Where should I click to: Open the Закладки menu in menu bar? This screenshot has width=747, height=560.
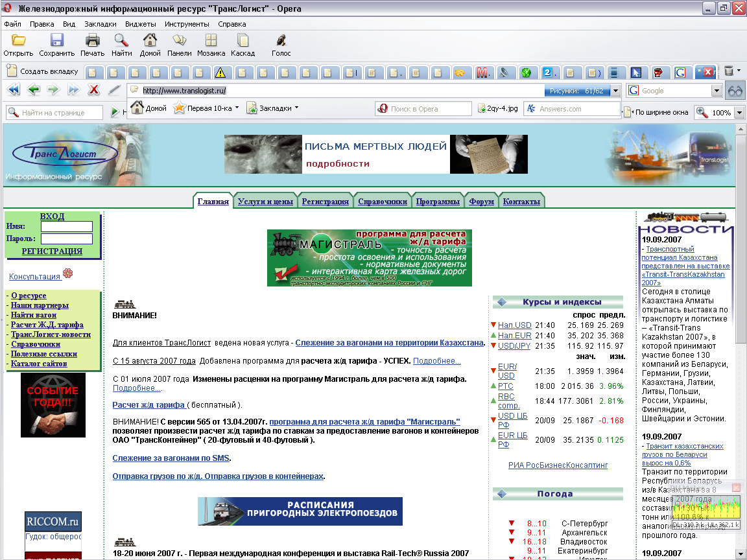click(100, 24)
